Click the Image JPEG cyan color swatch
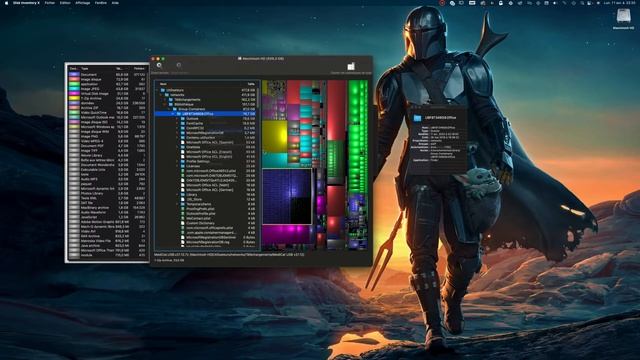This screenshot has height=360, width=640. pos(74,89)
